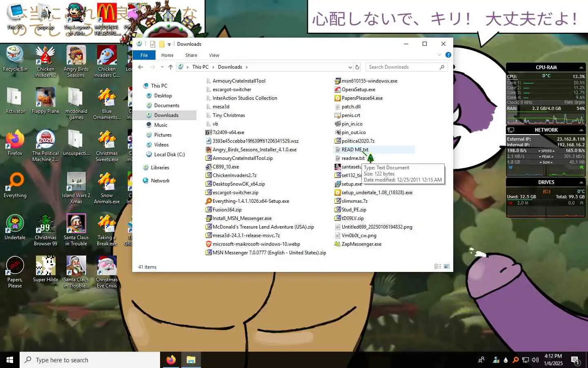Switch to Share ribbon tab
Viewport: 588px width, 368px height.
click(191, 55)
